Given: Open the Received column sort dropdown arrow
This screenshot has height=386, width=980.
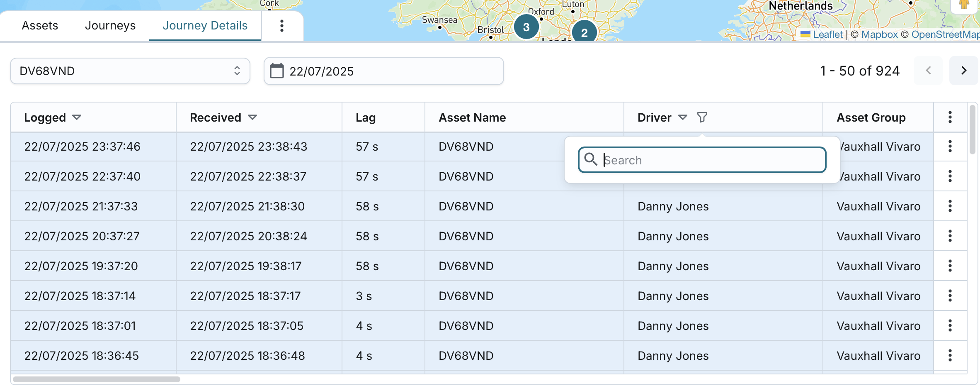Looking at the screenshot, I should coord(252,117).
